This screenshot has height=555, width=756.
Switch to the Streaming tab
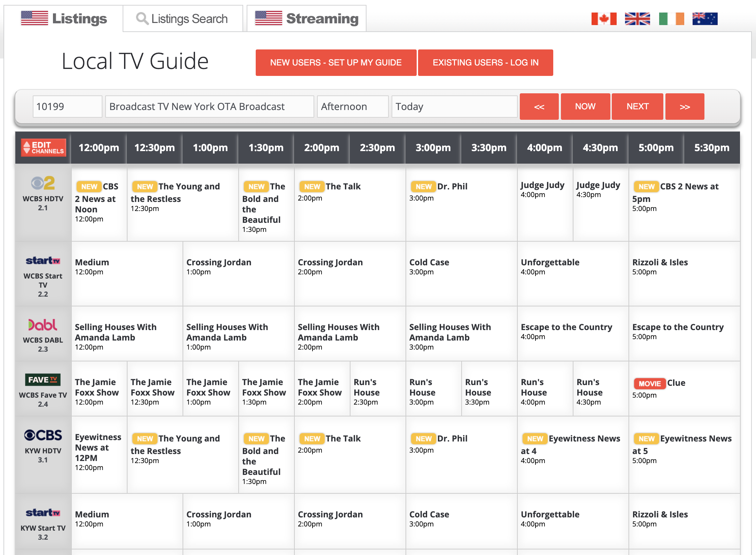click(x=307, y=19)
